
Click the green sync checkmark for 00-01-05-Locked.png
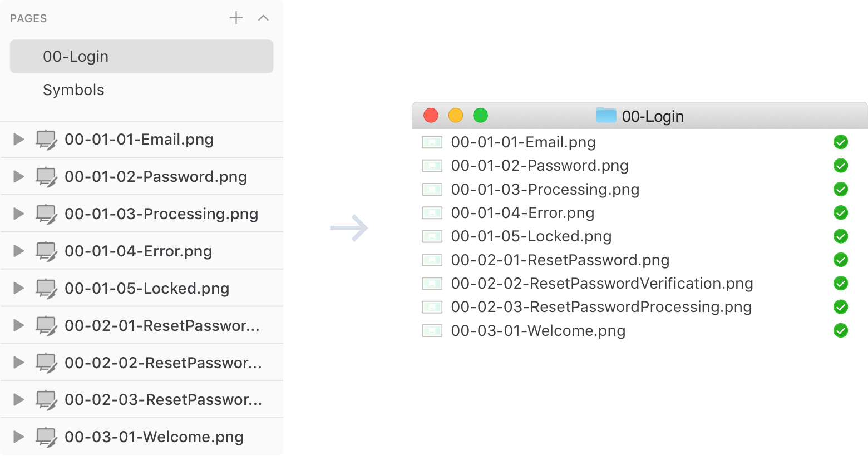point(840,236)
